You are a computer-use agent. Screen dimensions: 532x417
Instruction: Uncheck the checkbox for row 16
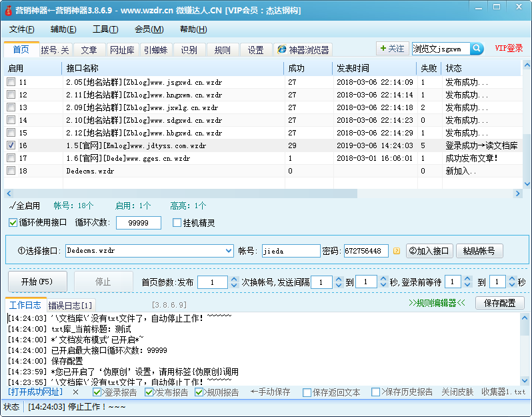point(11,145)
